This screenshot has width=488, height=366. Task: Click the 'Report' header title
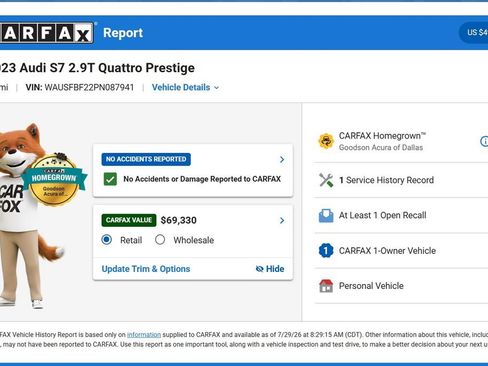pyautogui.click(x=123, y=33)
